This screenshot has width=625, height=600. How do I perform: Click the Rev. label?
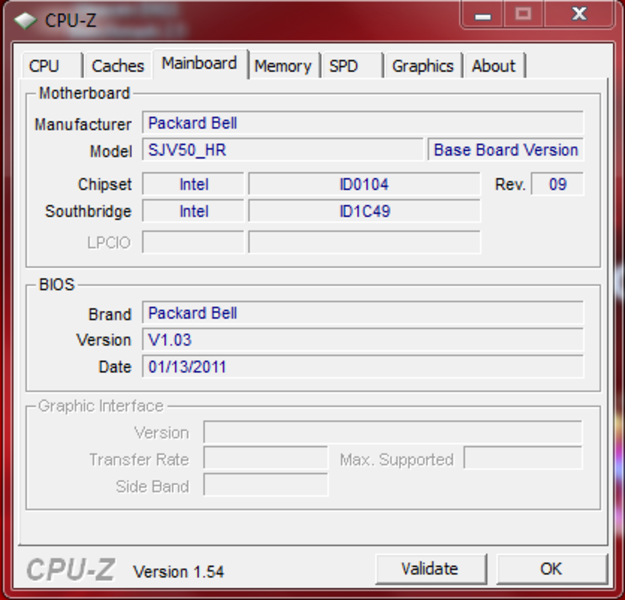coord(510,185)
